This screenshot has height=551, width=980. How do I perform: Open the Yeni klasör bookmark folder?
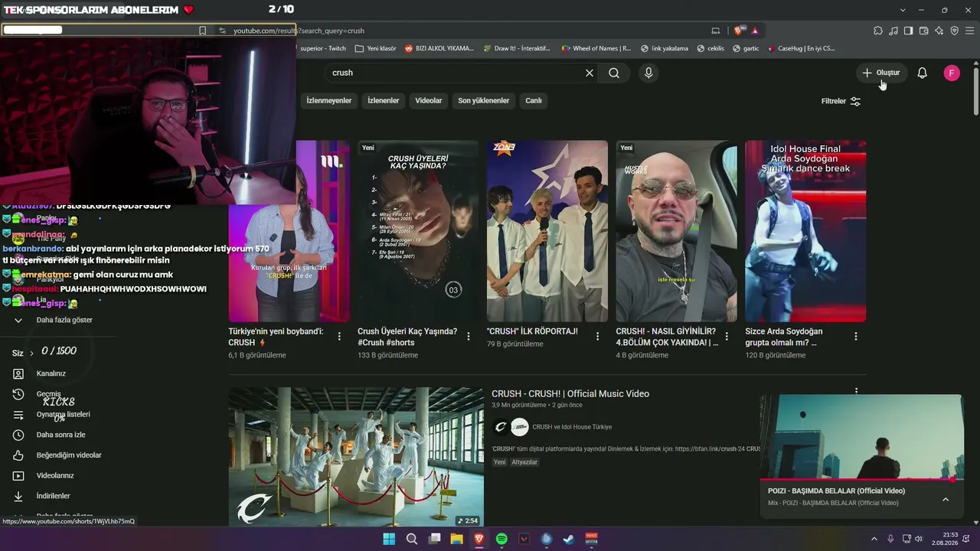[375, 48]
